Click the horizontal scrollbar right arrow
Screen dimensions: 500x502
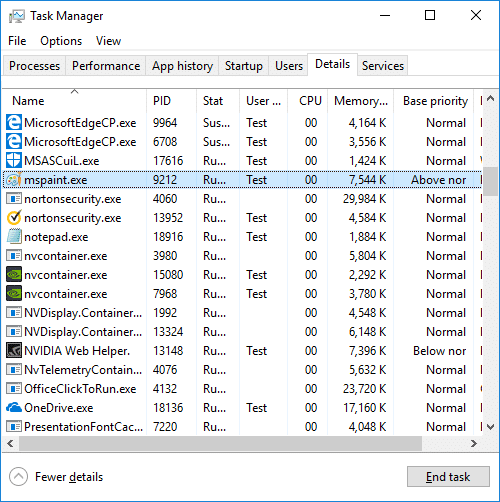[474, 443]
